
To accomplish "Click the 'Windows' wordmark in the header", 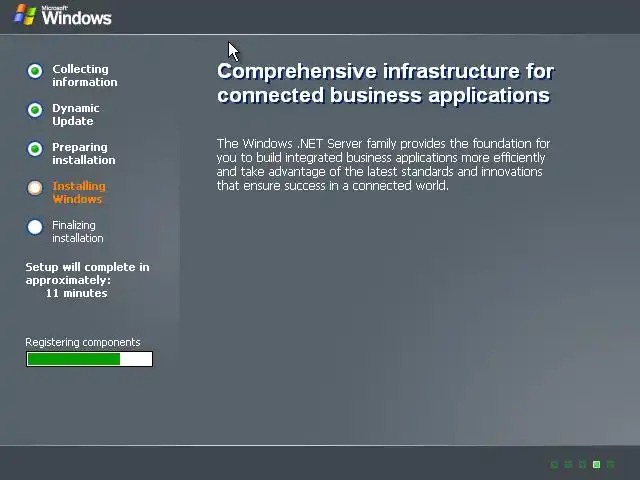I will (76, 18).
